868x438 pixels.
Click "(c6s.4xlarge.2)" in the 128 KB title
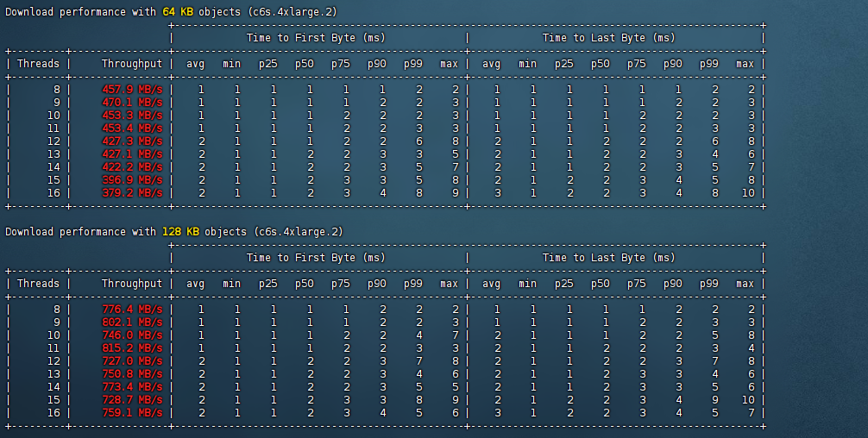click(299, 232)
